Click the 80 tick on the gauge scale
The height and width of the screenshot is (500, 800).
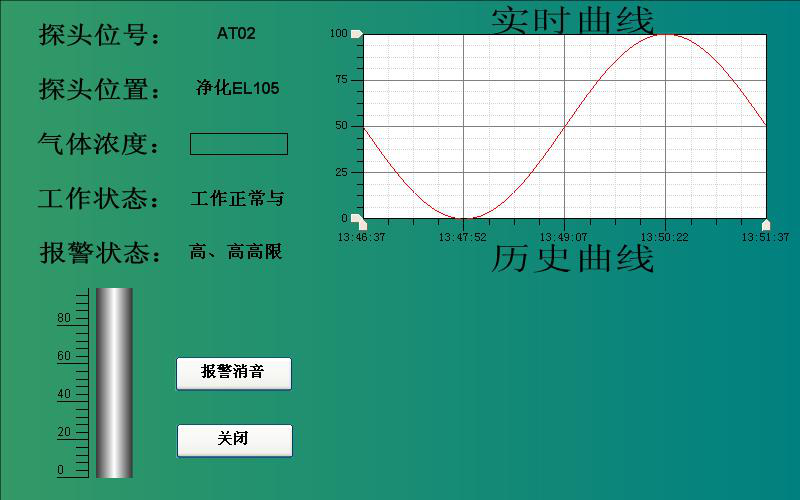(x=64, y=319)
